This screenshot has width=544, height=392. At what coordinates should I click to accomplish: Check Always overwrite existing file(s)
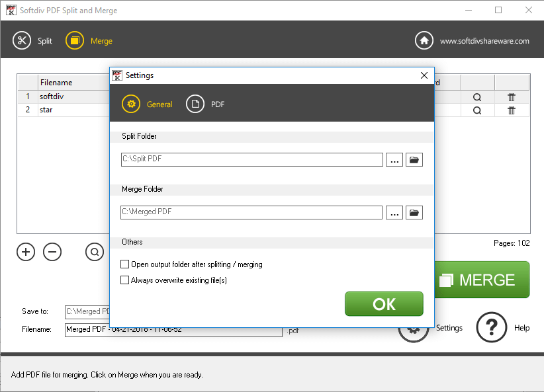pos(125,280)
